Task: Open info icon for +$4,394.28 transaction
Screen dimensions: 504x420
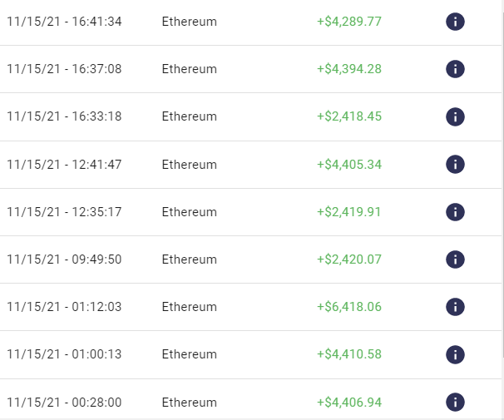Action: click(455, 69)
